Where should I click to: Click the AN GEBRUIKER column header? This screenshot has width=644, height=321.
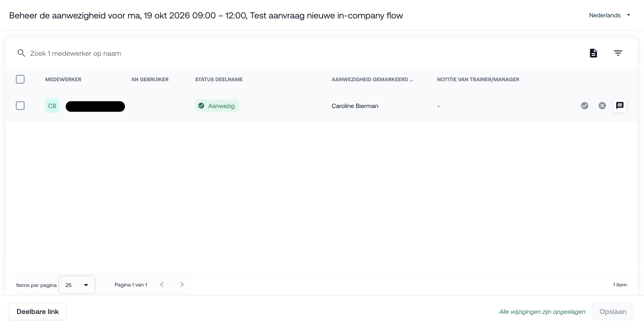[150, 79]
